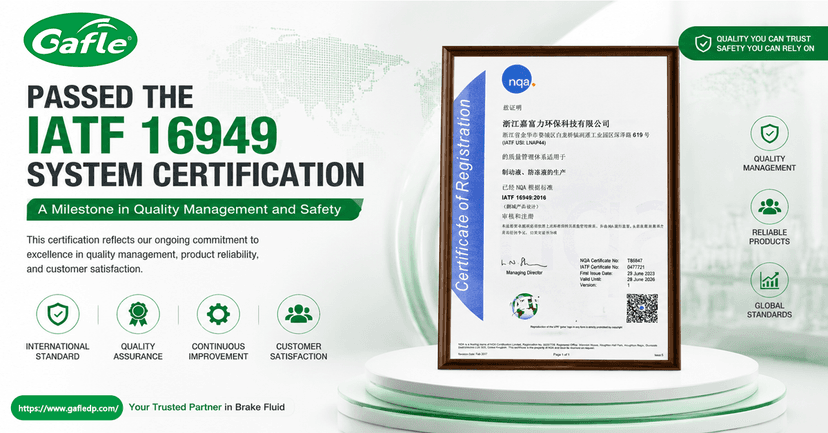Viewport: 828px width, 433px height.
Task: Click the 'QUALITY ASSURANCE' label
Action: coord(138,351)
